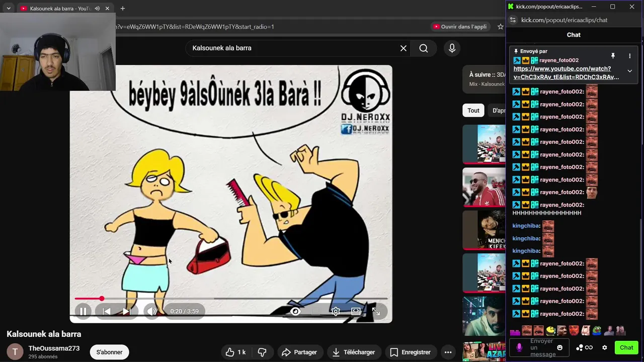Clear the YouTube search box with X
The width and height of the screenshot is (644, 362).
coord(404,48)
